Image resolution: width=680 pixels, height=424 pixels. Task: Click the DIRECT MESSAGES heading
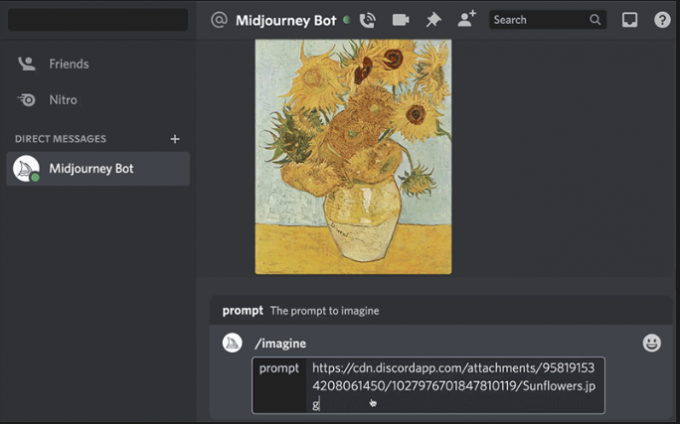click(x=60, y=139)
